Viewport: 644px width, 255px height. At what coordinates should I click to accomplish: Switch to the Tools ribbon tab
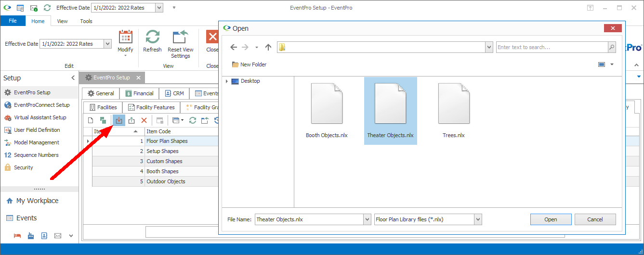(x=86, y=21)
